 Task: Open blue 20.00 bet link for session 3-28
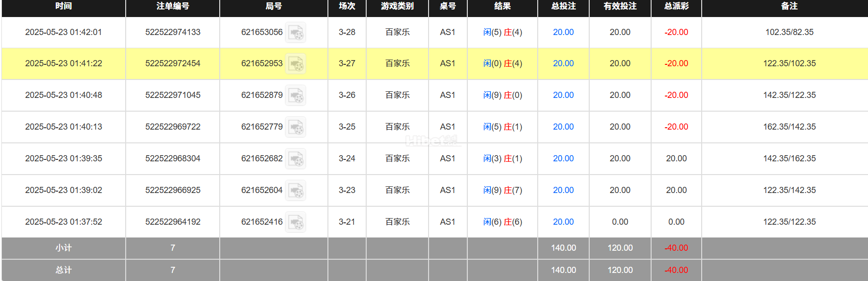[x=563, y=32]
